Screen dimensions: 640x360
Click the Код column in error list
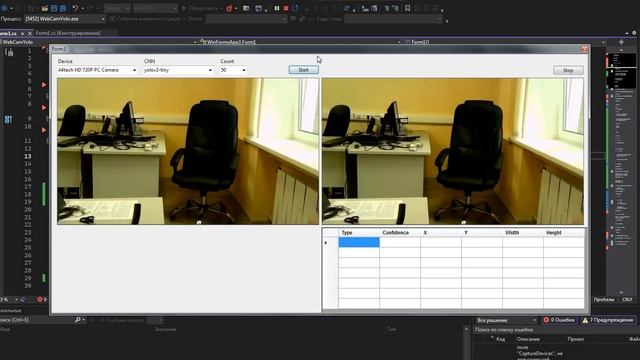[x=501, y=339]
